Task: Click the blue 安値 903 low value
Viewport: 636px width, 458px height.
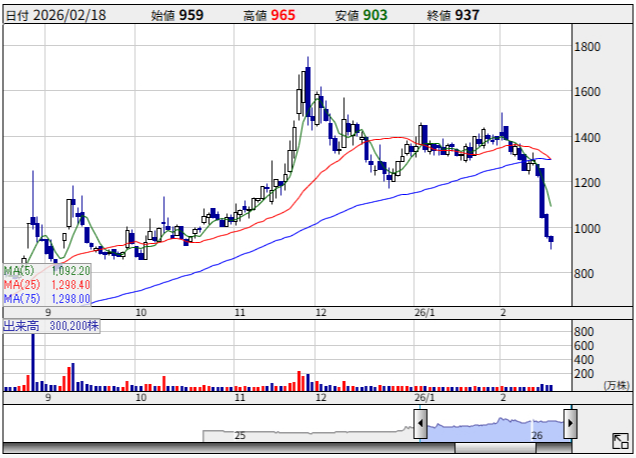Action: 377,16
